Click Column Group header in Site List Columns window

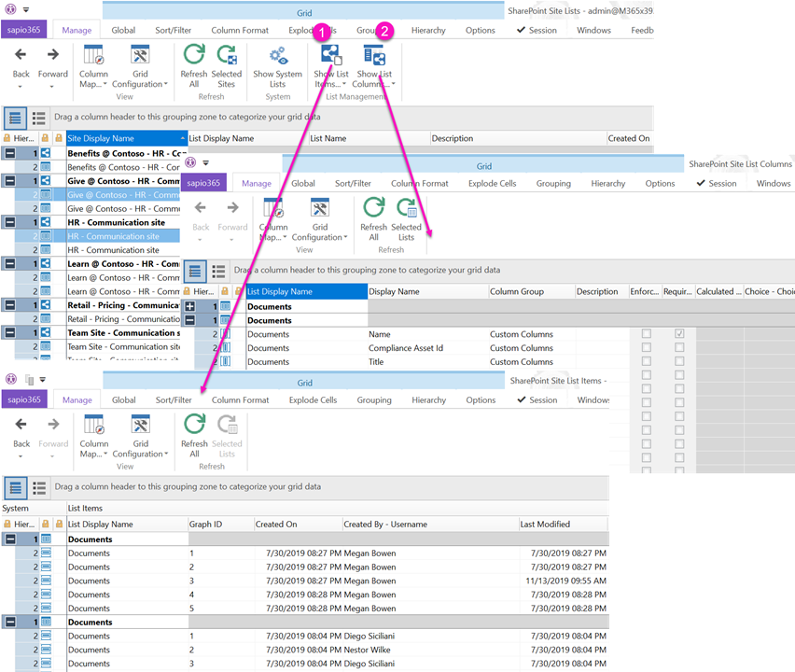(x=532, y=291)
